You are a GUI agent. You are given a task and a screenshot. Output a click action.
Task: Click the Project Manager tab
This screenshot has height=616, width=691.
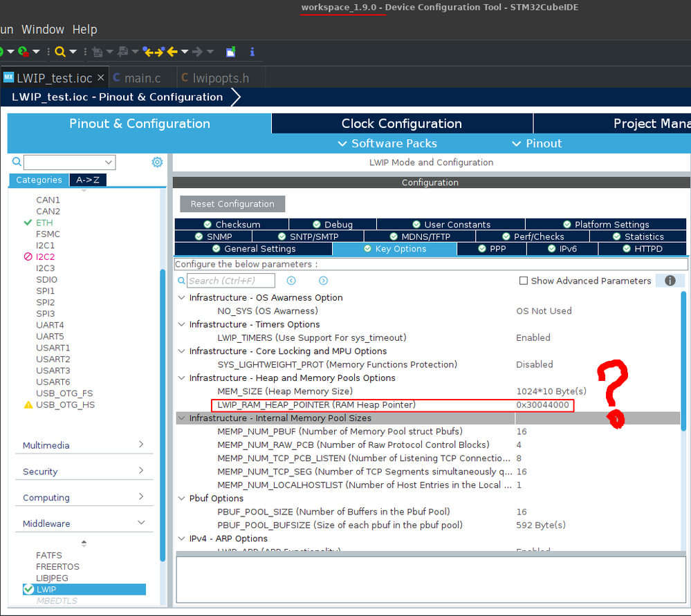point(612,123)
